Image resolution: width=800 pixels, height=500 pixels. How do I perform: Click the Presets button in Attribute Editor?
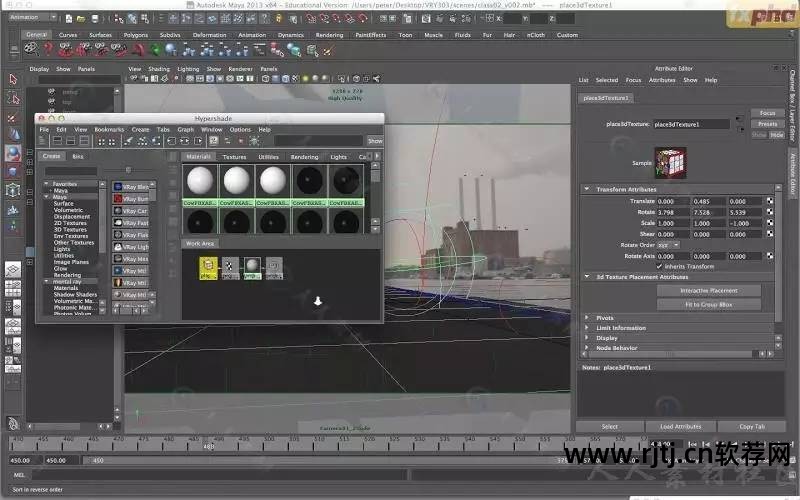(767, 124)
